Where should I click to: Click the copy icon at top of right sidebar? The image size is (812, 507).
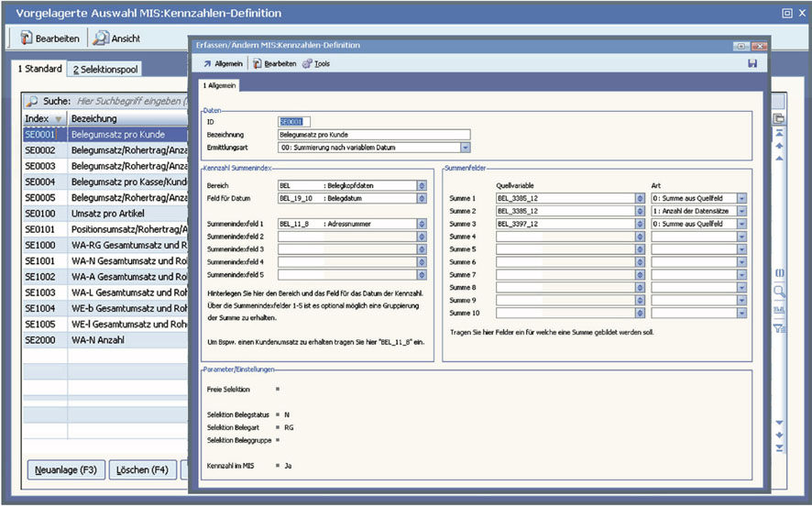tap(779, 118)
